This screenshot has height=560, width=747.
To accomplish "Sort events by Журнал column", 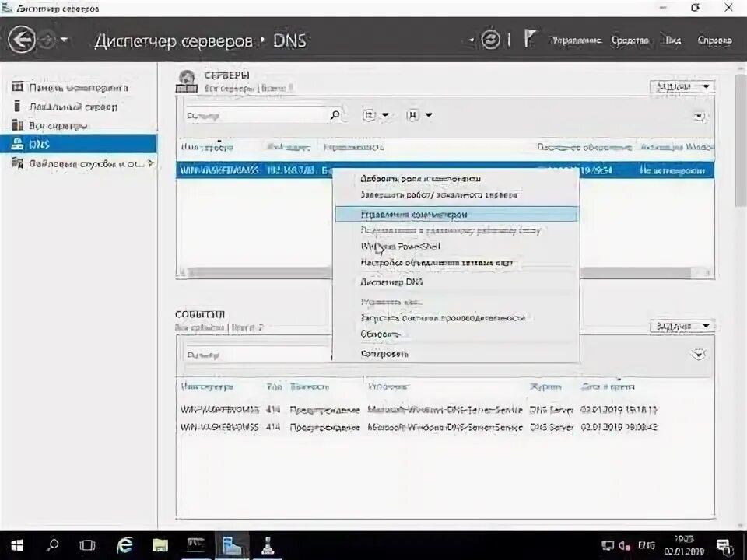I will coord(545,387).
